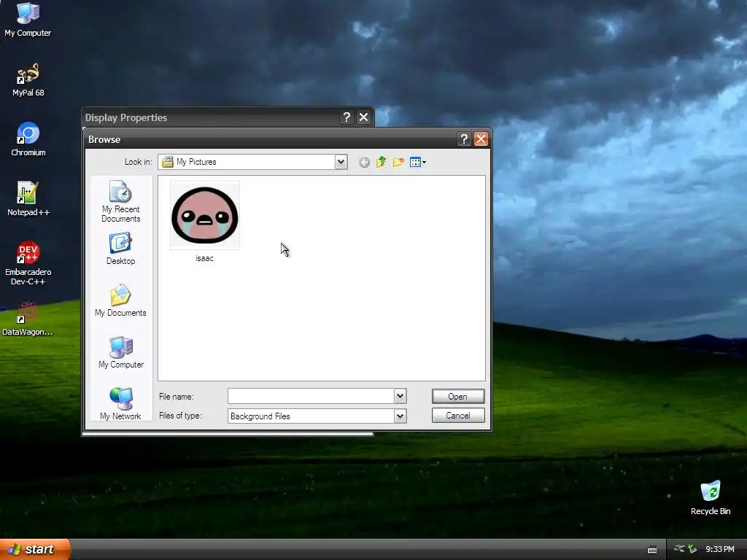Click the Browse dialog help button
Image resolution: width=747 pixels, height=560 pixels.
coord(464,139)
